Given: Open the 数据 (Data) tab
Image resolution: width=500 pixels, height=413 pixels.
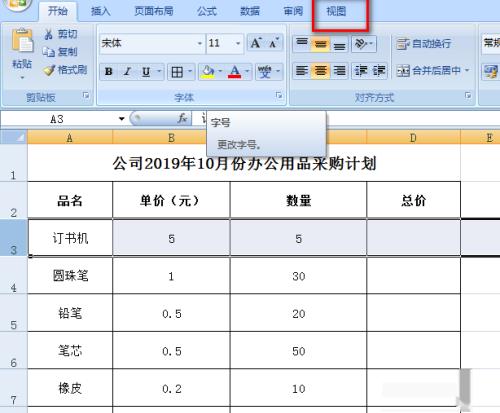Looking at the screenshot, I should [250, 11].
